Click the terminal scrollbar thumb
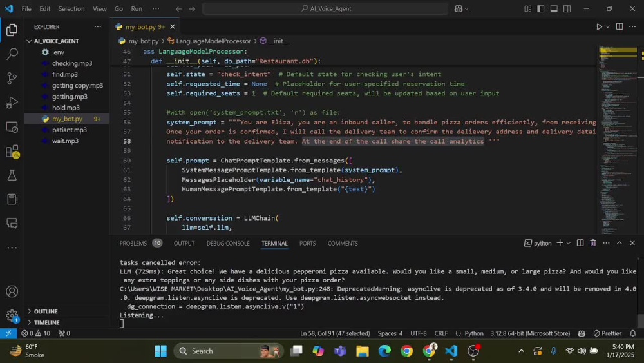Viewport: 644px width, 363px height. click(x=640, y=320)
